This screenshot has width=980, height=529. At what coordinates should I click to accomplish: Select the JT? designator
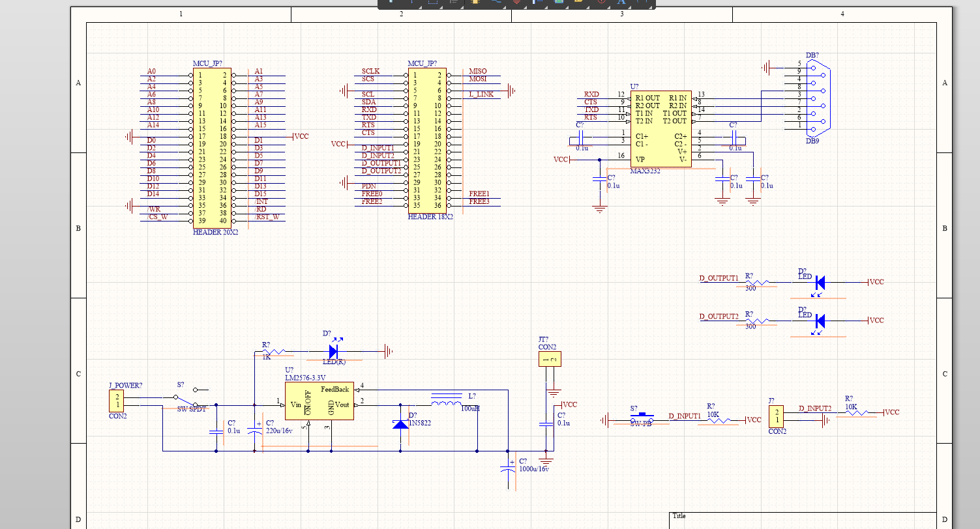coord(543,339)
